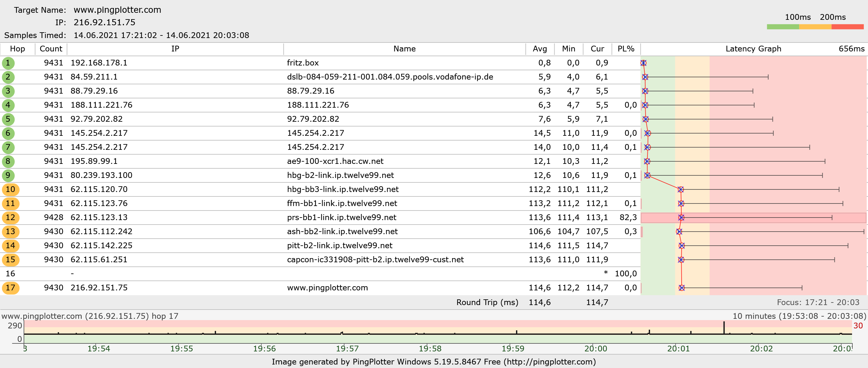868x368 pixels.
Task: Click the 100,0 packet loss for hop 16
Action: point(626,273)
